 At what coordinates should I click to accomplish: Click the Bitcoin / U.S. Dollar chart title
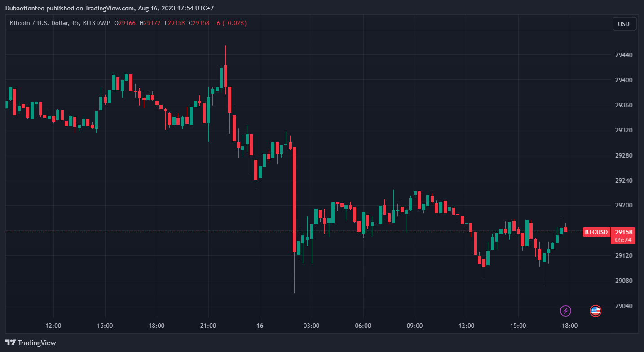[37, 23]
